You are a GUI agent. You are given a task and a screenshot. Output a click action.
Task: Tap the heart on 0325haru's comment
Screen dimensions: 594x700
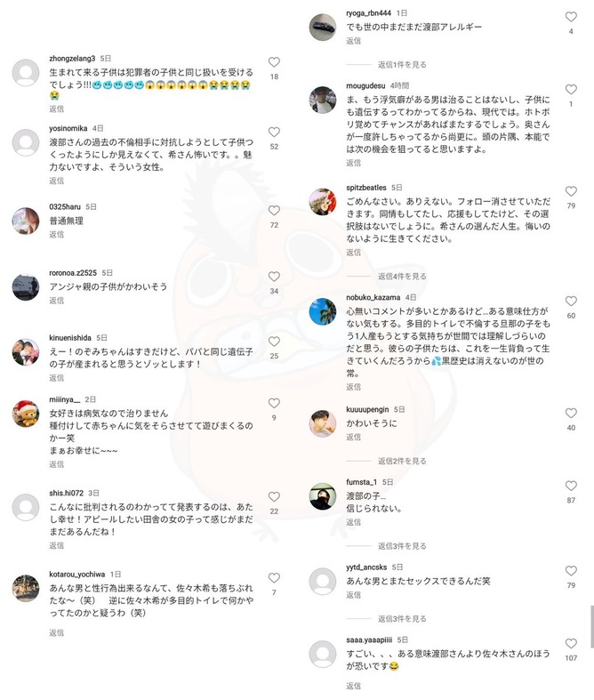(274, 211)
